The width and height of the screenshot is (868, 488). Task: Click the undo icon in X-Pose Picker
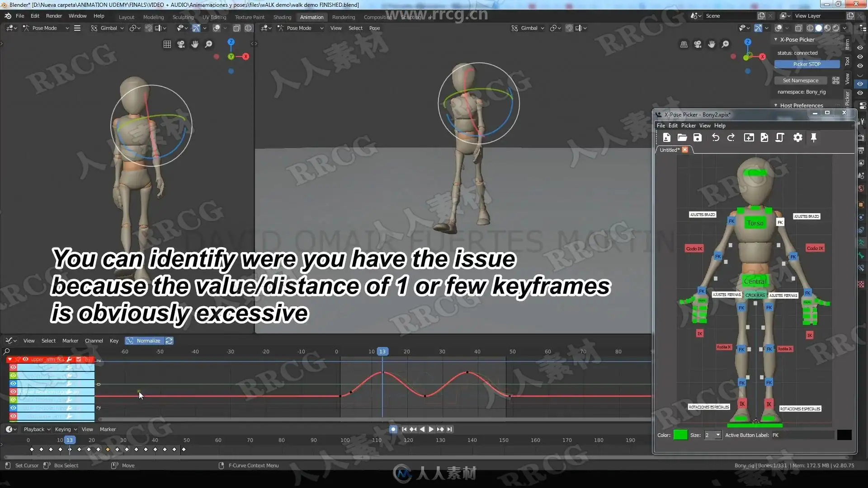[715, 138]
